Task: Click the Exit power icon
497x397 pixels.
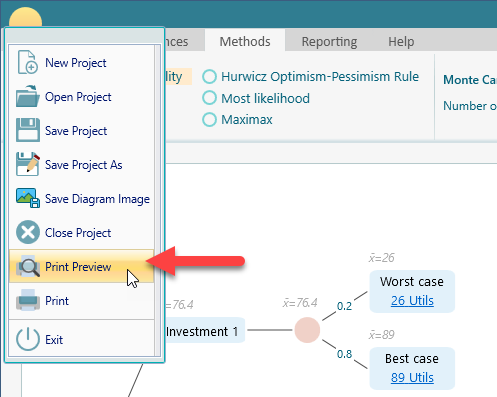Action: pyautogui.click(x=28, y=339)
